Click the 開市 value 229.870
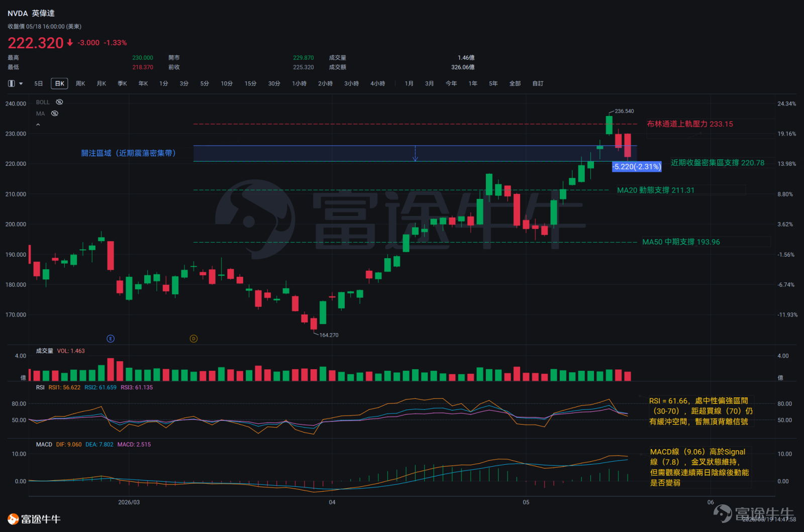 pos(304,58)
